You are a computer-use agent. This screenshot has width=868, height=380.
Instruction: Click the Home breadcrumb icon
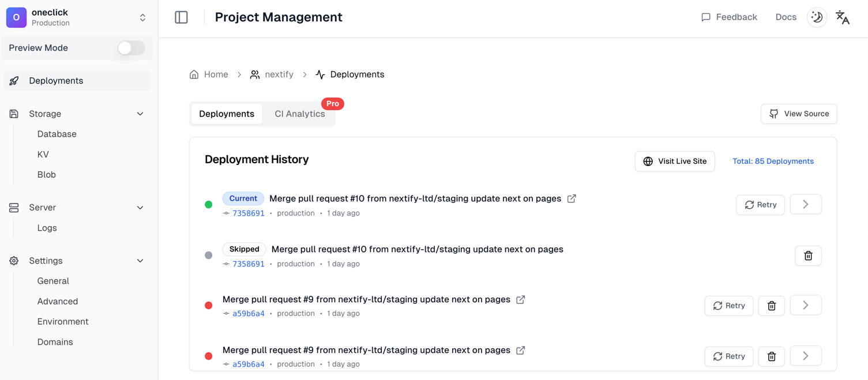coord(194,74)
